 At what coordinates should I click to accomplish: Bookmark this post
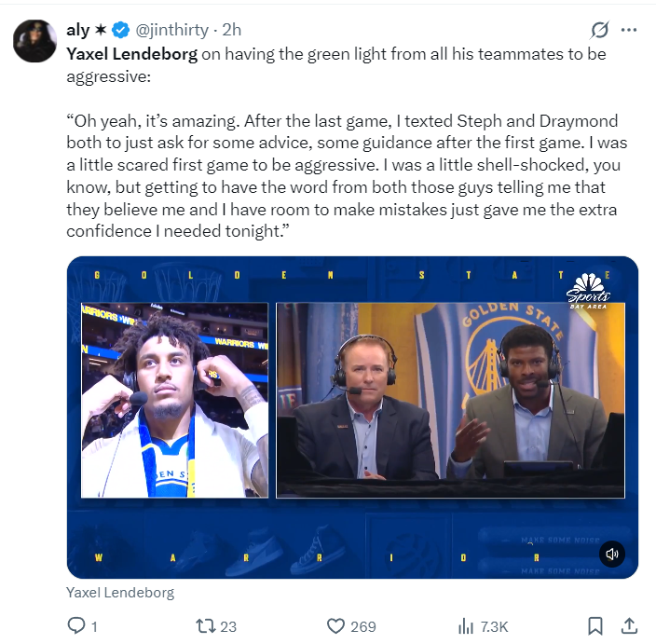point(594,626)
